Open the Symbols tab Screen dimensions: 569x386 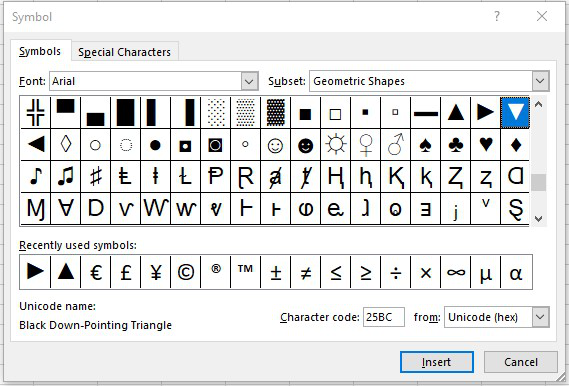(x=40, y=52)
